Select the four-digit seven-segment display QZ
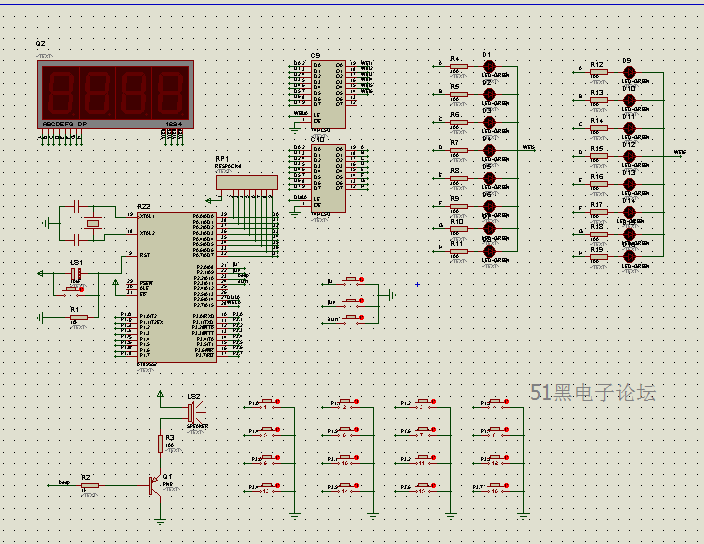The width and height of the screenshot is (704, 544). pyautogui.click(x=115, y=94)
